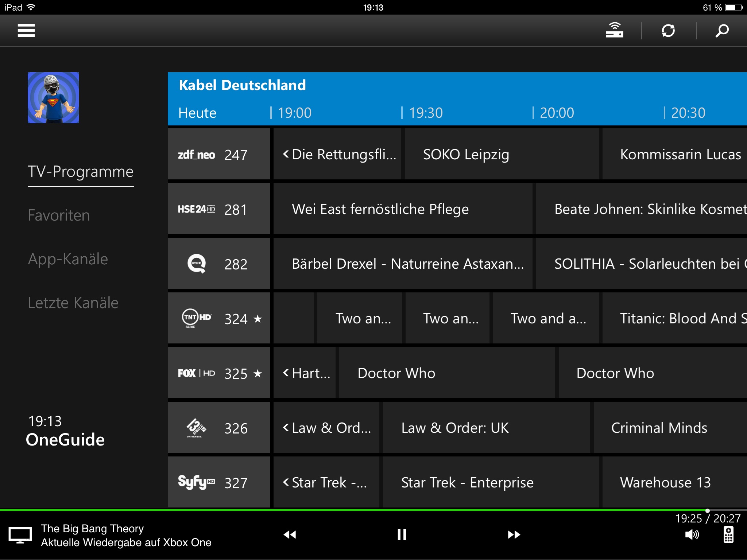This screenshot has height=560, width=747.
Task: Select Beate Johnen: Skinlike Kosmetik show
Action: (642, 209)
